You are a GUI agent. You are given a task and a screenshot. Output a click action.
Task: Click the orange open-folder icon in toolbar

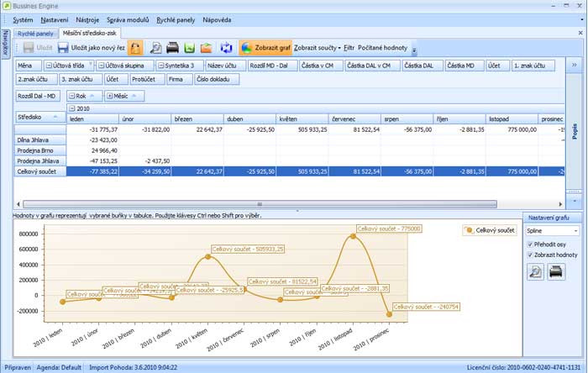tap(206, 48)
